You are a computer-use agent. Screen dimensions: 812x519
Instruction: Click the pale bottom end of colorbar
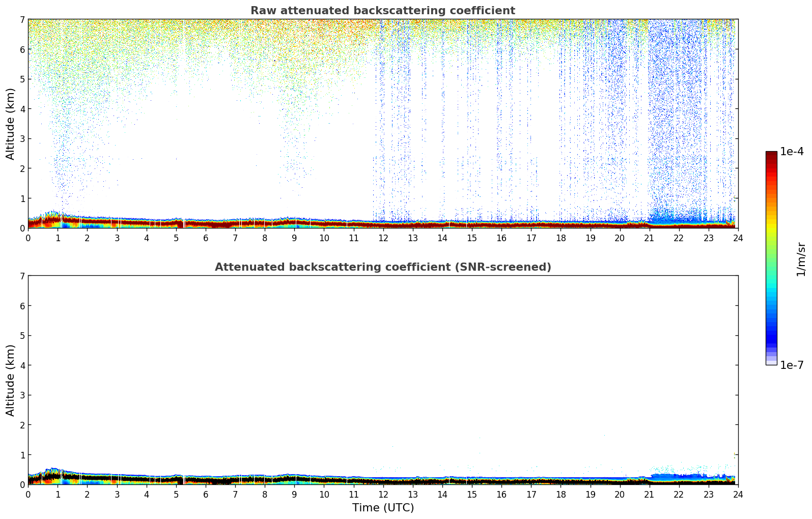pyautogui.click(x=771, y=362)
